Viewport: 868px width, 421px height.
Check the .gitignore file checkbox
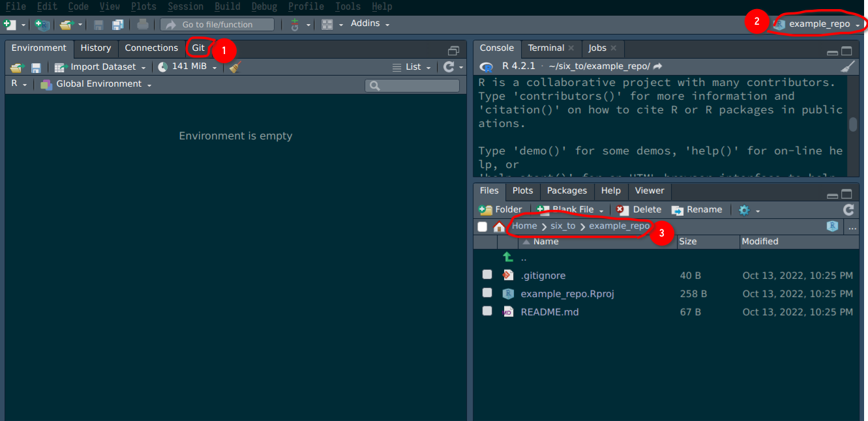[487, 274]
